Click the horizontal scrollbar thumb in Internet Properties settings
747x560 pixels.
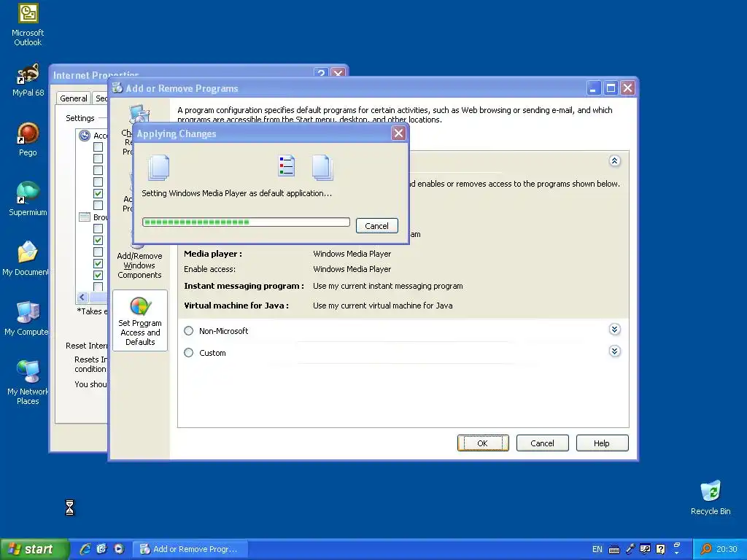pyautogui.click(x=98, y=297)
